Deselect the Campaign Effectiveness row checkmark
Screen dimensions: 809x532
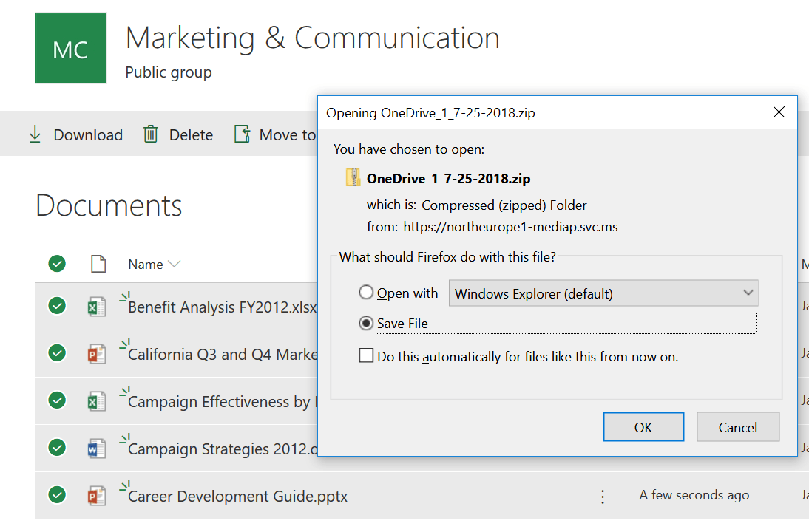pos(57,400)
